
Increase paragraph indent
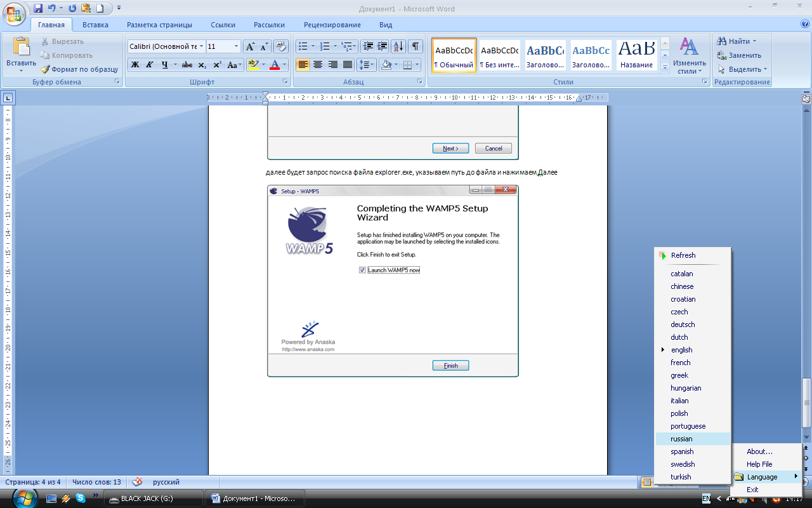(x=383, y=46)
